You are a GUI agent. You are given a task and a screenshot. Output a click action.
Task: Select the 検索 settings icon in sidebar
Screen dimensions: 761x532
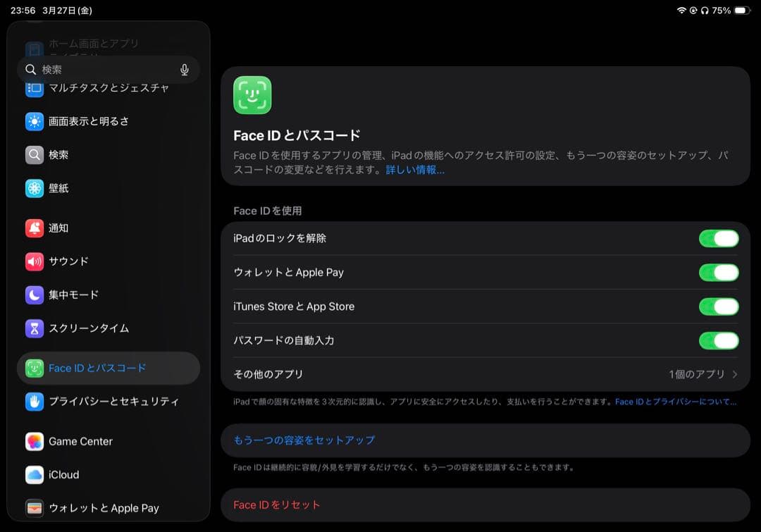coord(35,155)
